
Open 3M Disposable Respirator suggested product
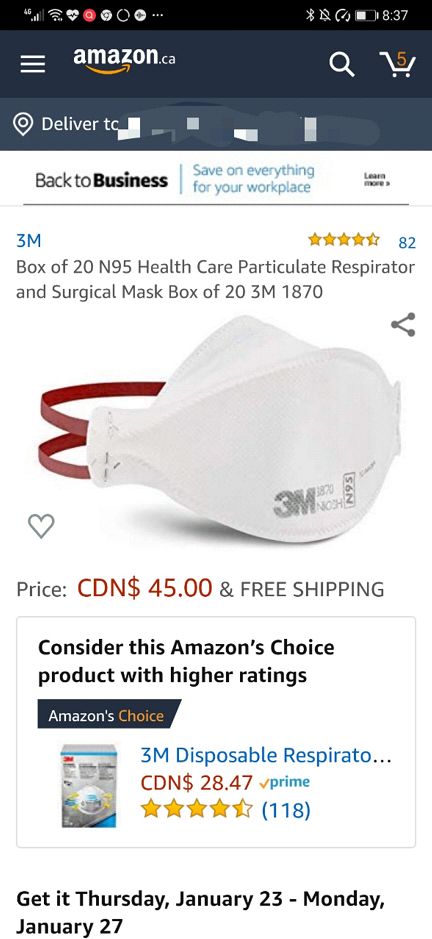point(266,756)
